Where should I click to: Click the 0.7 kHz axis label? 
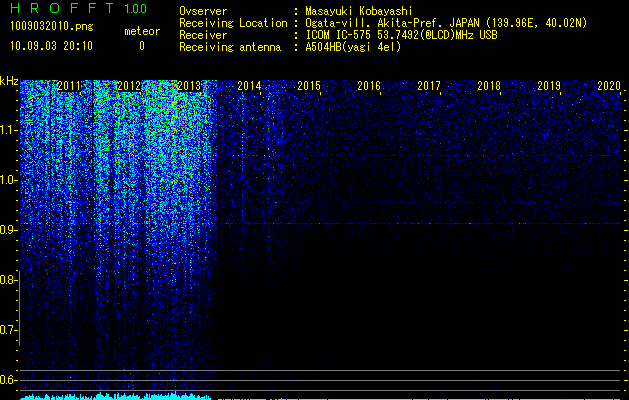click(x=7, y=330)
